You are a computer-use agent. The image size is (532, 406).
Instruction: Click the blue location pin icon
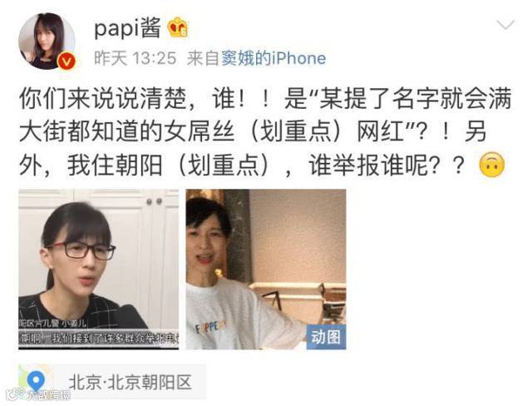(37, 381)
